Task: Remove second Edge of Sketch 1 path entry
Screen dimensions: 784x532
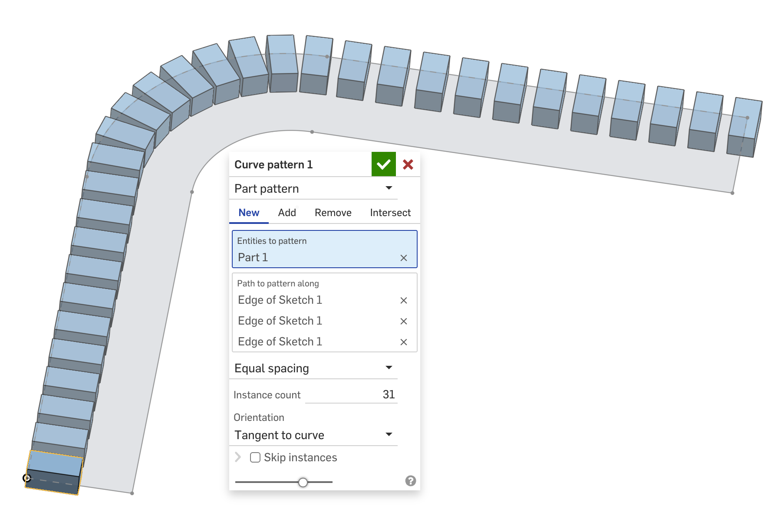Action: pyautogui.click(x=404, y=321)
